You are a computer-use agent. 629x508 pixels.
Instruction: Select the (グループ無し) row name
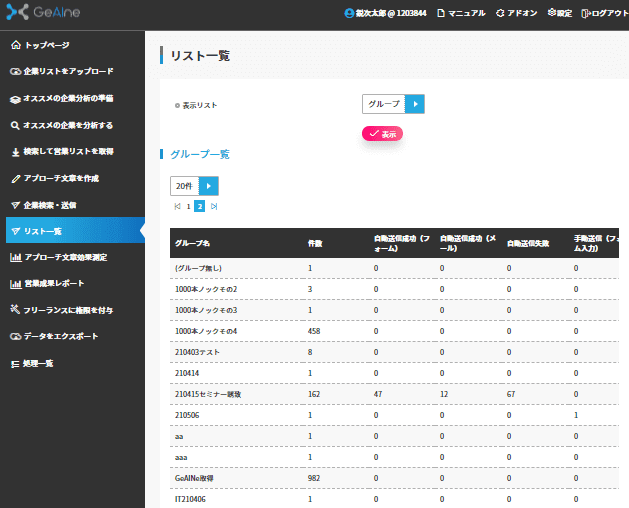pos(198,268)
